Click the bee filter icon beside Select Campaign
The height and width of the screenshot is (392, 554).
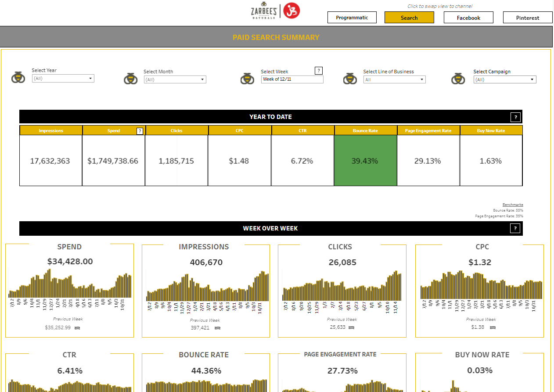[x=458, y=78]
